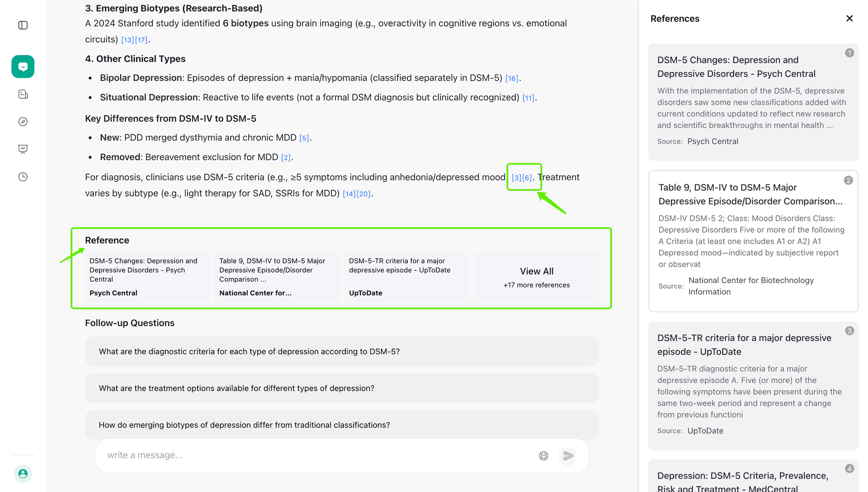This screenshot has width=868, height=492.
Task: Toggle web search with the globe icon
Action: (x=543, y=456)
